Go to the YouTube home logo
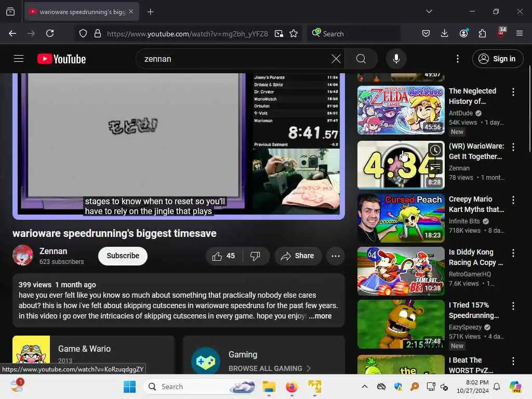Viewport: 532px width, 399px height. pos(61,59)
